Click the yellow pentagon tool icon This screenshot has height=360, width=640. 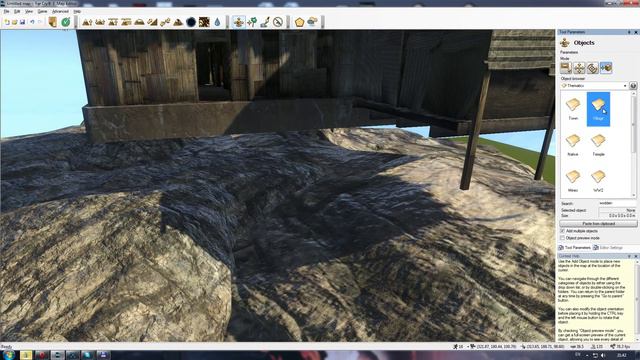[x=300, y=22]
